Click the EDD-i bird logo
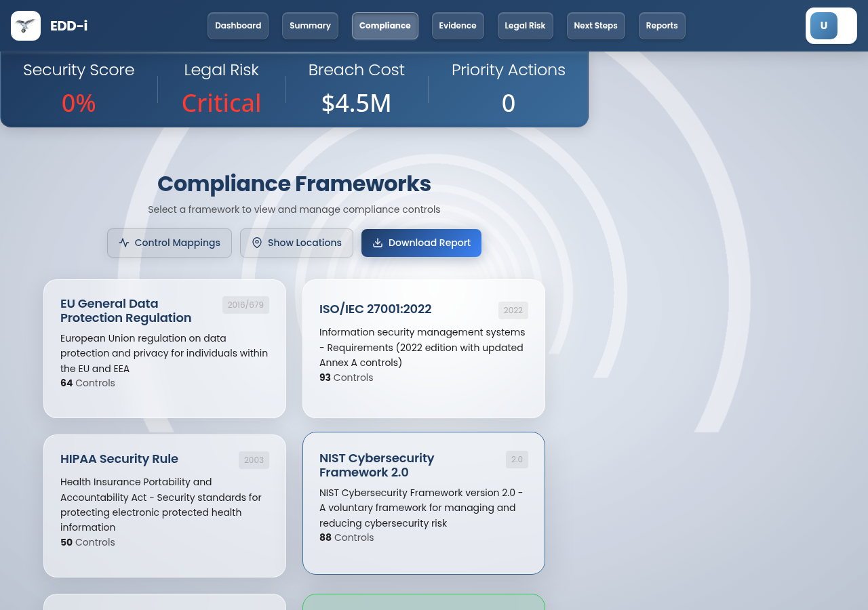The height and width of the screenshot is (610, 868). [24, 25]
